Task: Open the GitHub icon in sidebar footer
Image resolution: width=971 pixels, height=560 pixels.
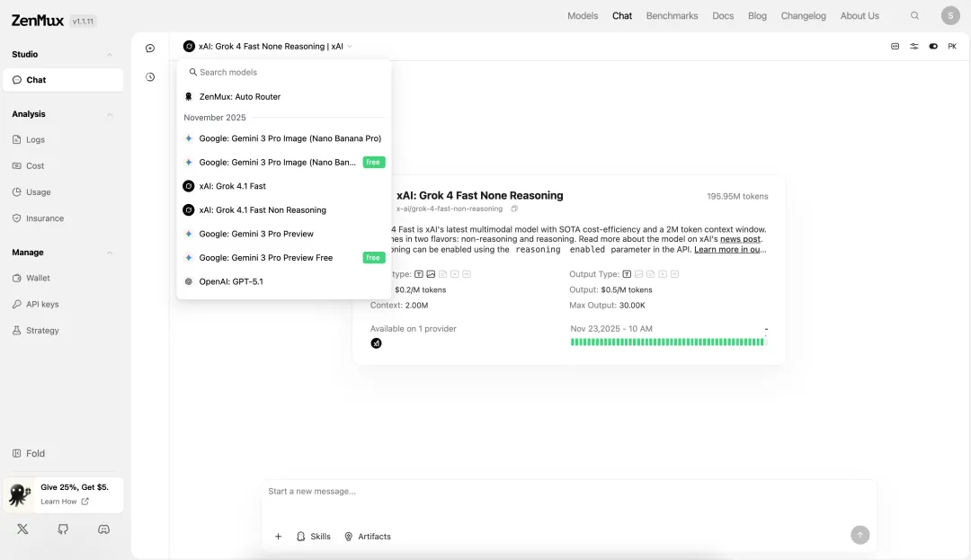Action: pos(63,529)
